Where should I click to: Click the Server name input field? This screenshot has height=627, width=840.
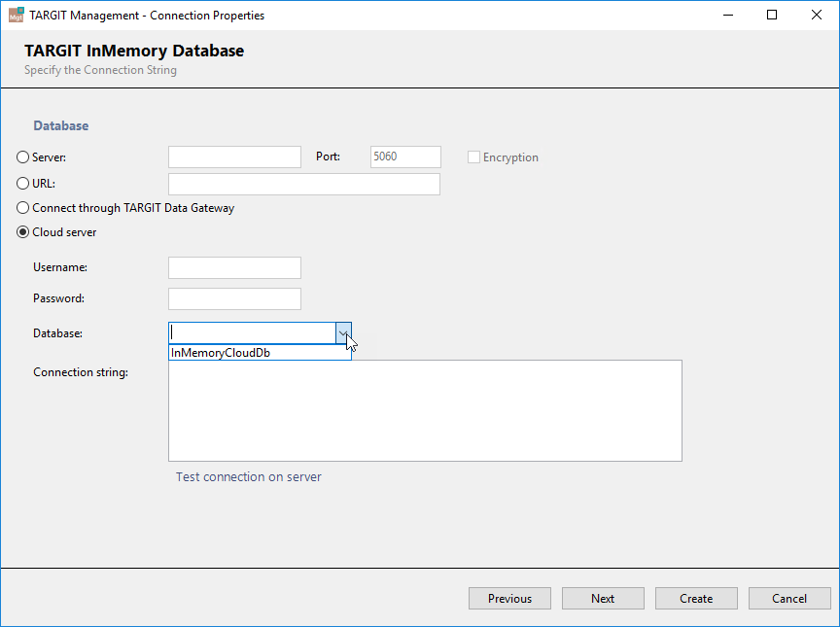pos(234,157)
